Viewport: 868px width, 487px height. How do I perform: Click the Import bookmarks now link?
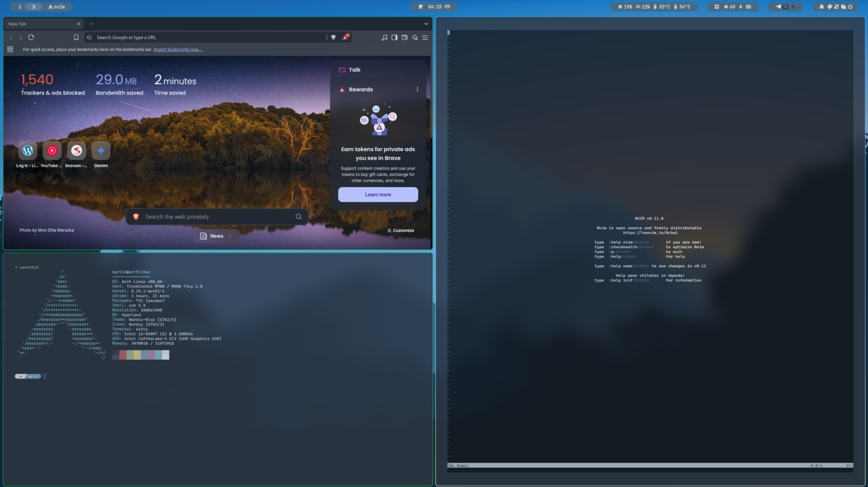pyautogui.click(x=178, y=49)
